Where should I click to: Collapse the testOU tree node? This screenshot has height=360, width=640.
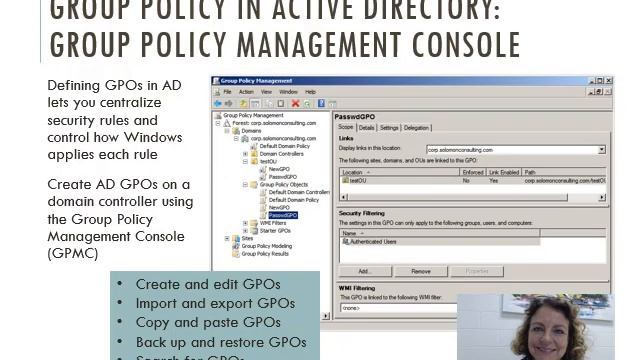pyautogui.click(x=245, y=162)
